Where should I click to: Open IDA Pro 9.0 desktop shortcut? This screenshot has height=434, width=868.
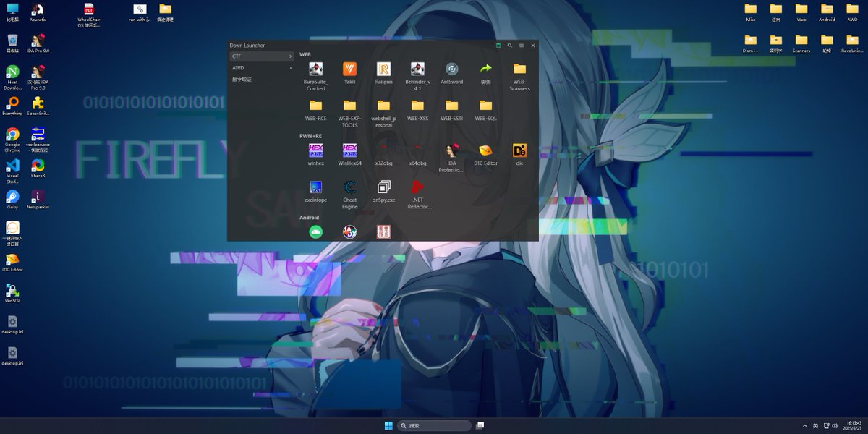pyautogui.click(x=38, y=43)
